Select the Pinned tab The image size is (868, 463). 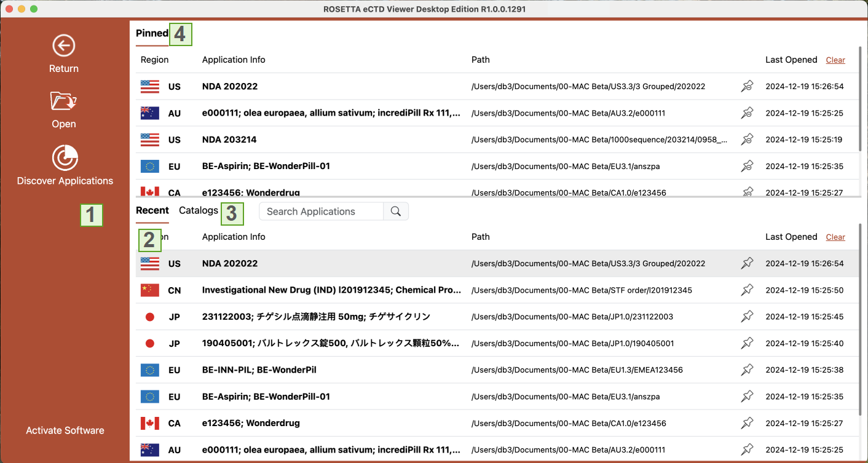152,33
